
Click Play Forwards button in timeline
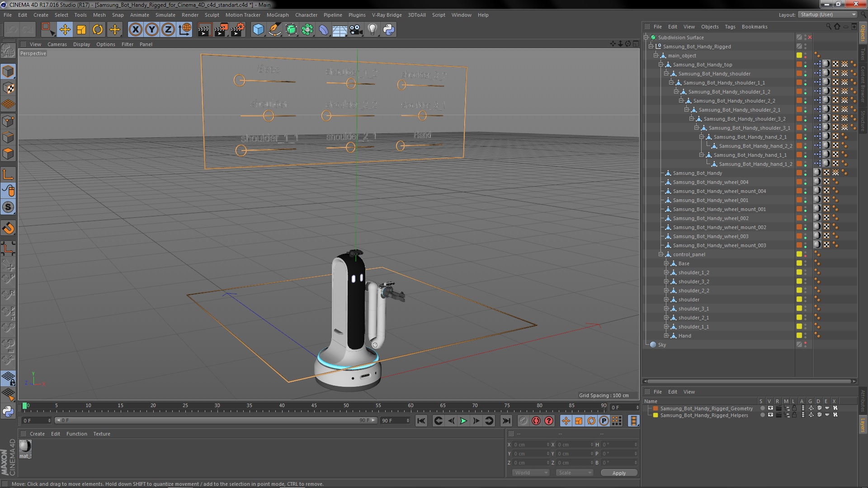[x=463, y=421]
